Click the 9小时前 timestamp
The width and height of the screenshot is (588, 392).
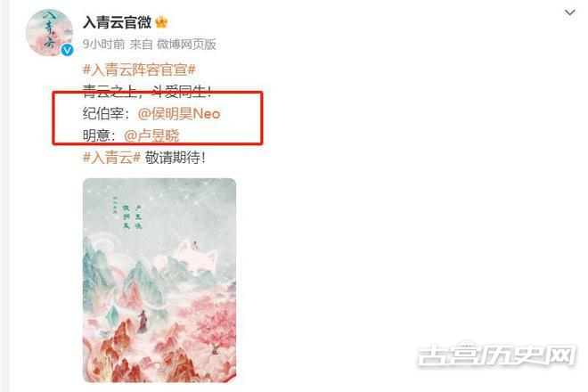point(103,45)
